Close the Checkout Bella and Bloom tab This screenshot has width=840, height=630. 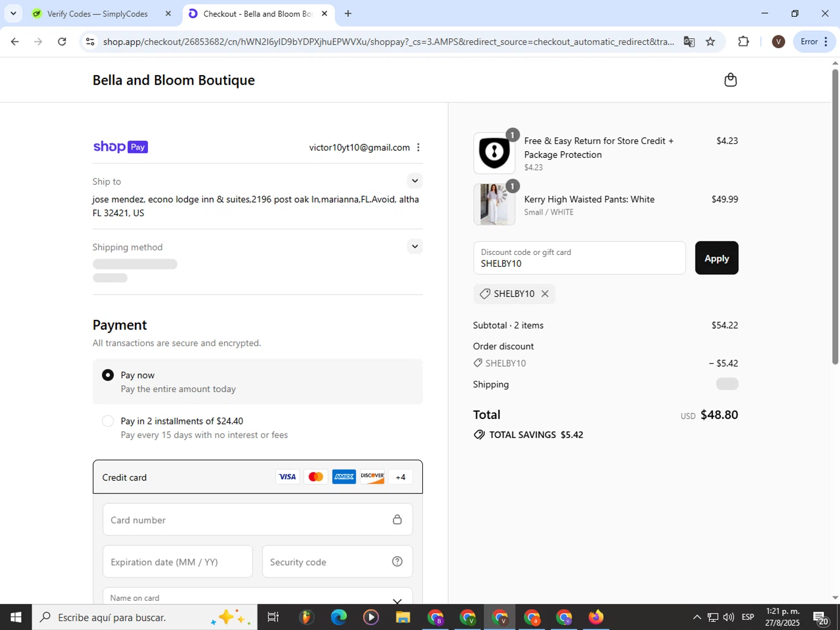324,13
